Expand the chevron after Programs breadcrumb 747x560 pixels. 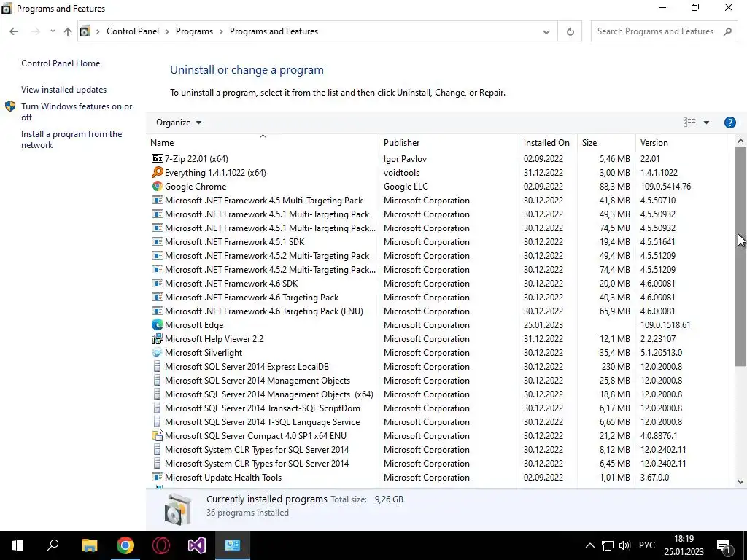pos(222,31)
